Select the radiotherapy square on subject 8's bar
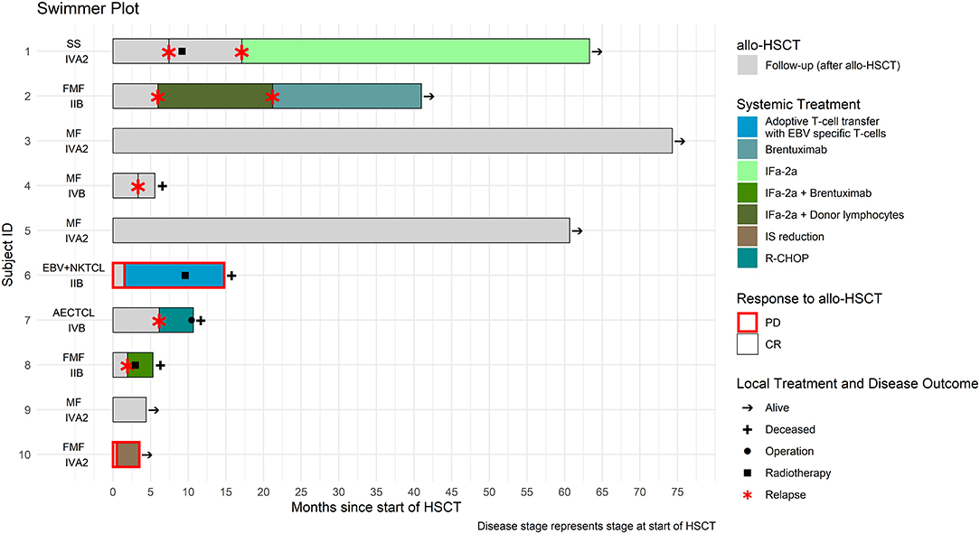Screen dimensions: 980x534 (135, 365)
